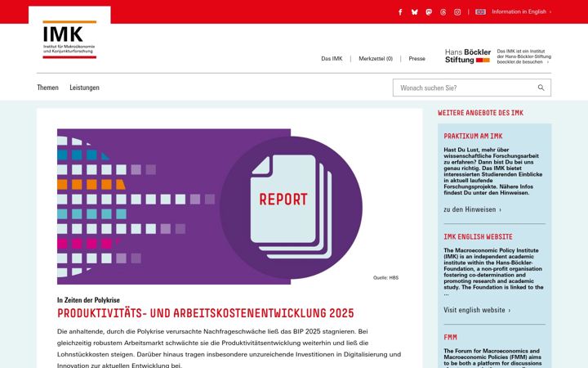Open the Presse menu item
588x368 pixels.
pos(417,59)
